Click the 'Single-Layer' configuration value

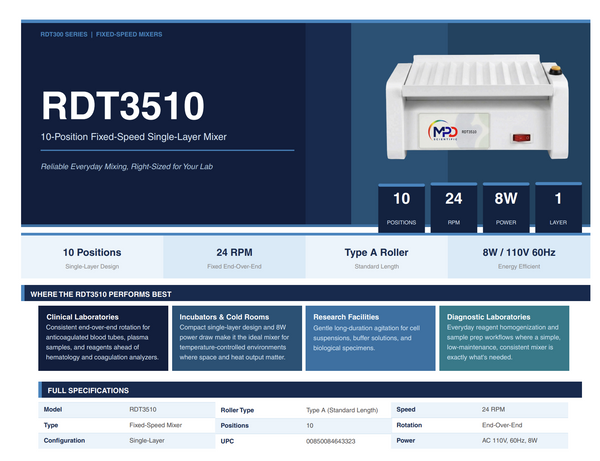tap(147, 440)
